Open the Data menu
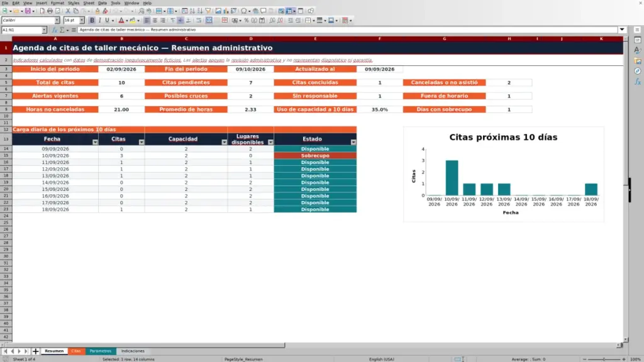644x362 pixels. click(x=103, y=3)
